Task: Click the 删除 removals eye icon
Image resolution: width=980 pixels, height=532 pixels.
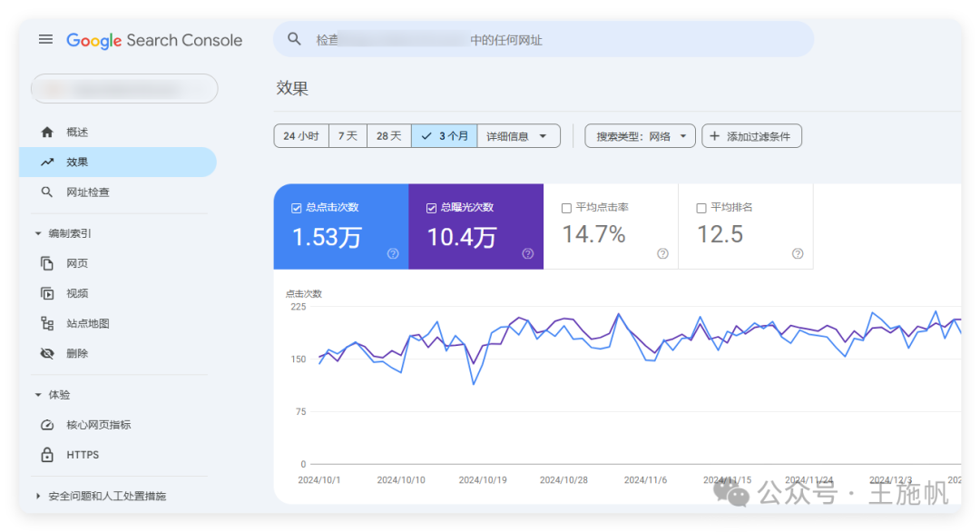Action: [46, 352]
